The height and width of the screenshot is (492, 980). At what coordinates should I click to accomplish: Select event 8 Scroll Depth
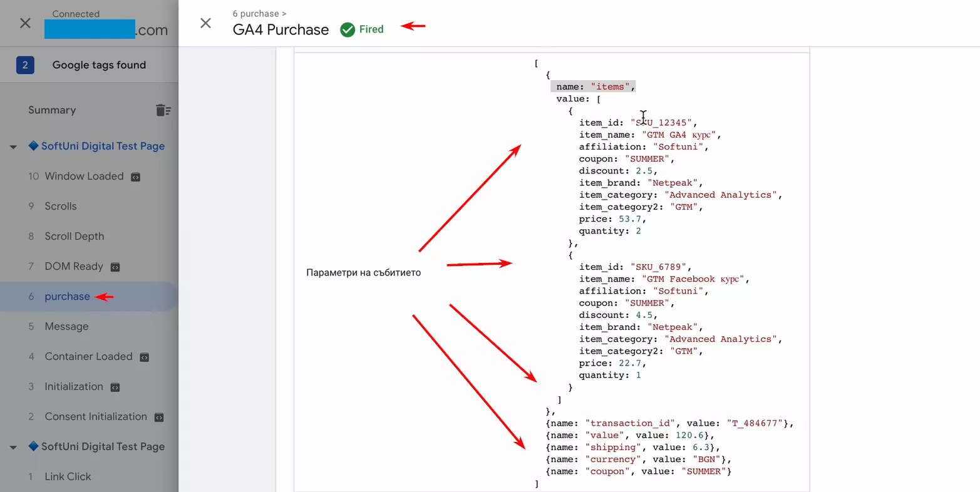coord(74,237)
